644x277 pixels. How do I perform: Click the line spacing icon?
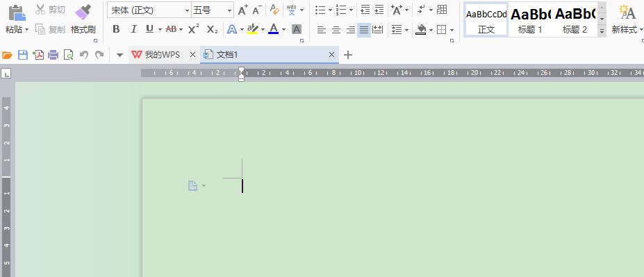397,30
